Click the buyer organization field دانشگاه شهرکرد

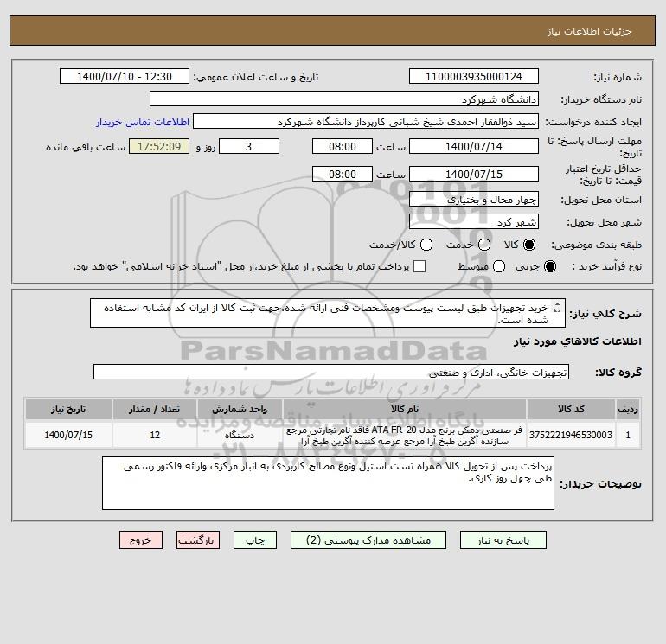click(344, 99)
